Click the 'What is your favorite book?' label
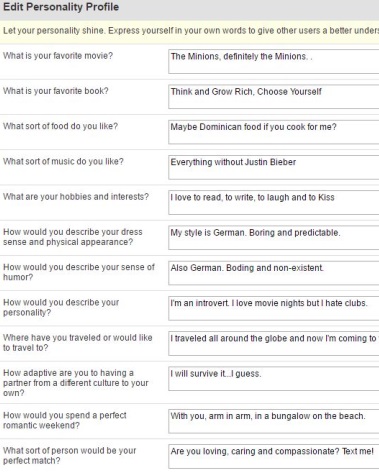Viewport: 379px width, 473px height. 56,91
